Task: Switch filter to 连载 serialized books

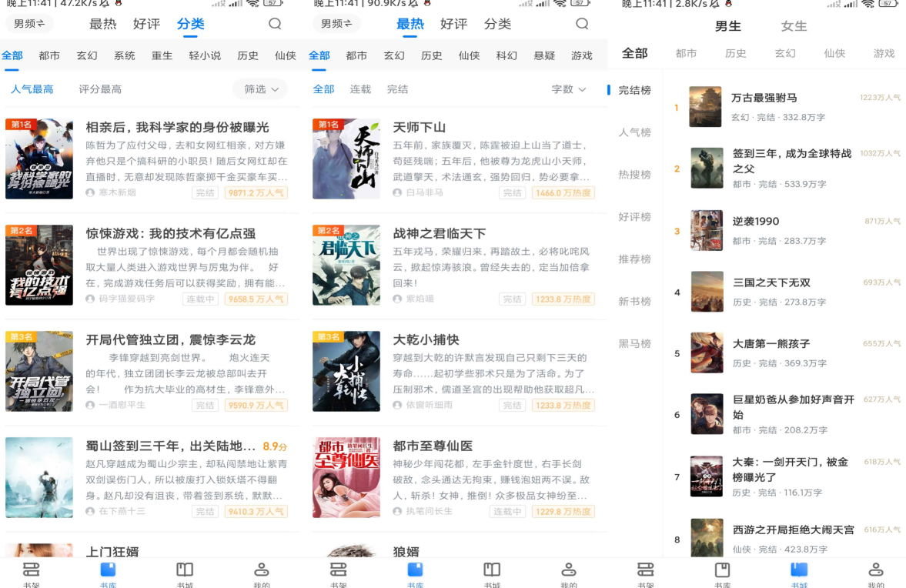Action: point(360,90)
